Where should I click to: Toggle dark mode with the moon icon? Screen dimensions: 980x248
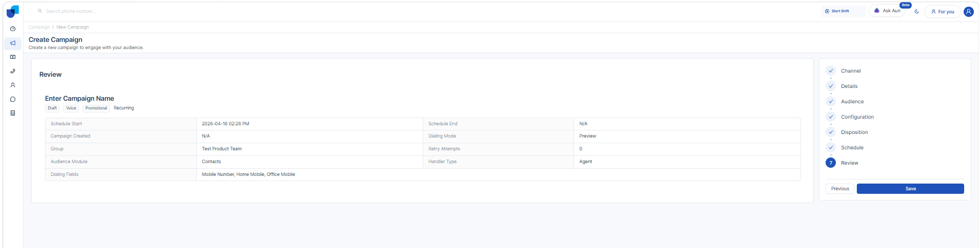[917, 11]
